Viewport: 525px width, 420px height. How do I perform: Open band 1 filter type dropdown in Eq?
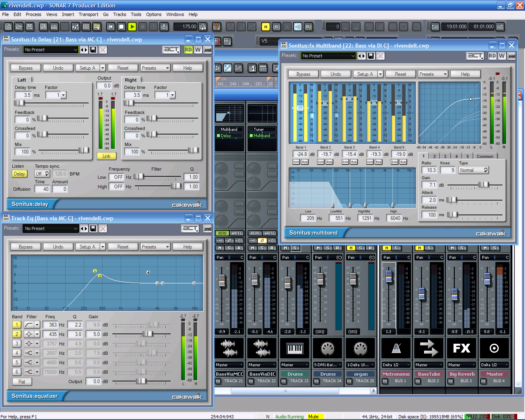37,325
